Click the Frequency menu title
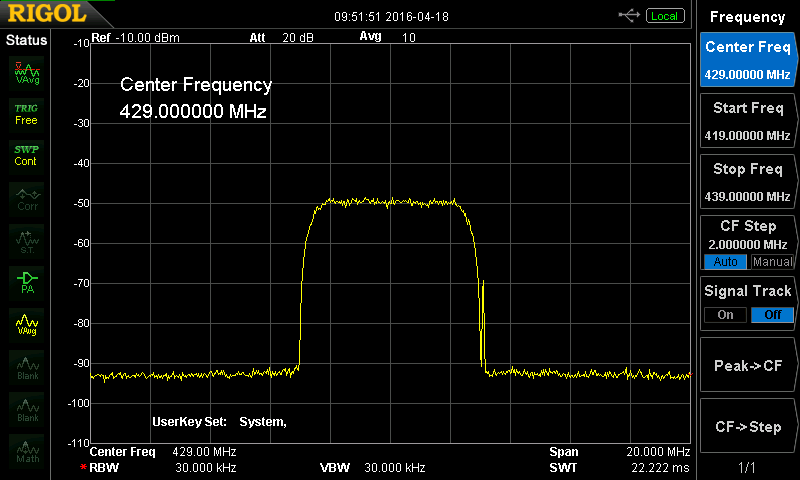 coord(747,17)
